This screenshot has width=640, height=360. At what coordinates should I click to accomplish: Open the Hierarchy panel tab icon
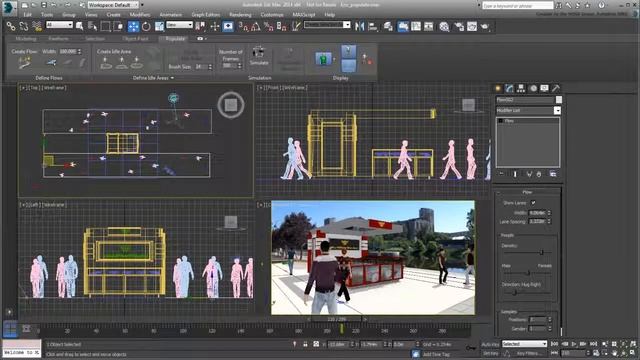pos(521,88)
